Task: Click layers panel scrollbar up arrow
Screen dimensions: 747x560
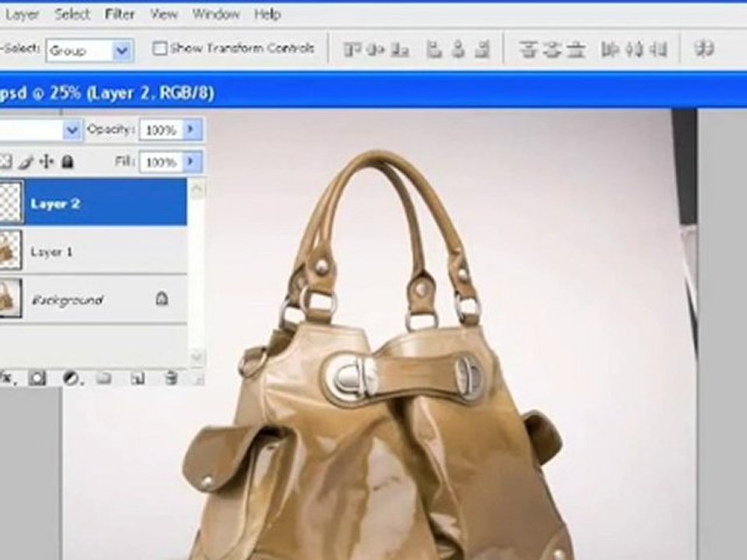Action: coord(197,190)
